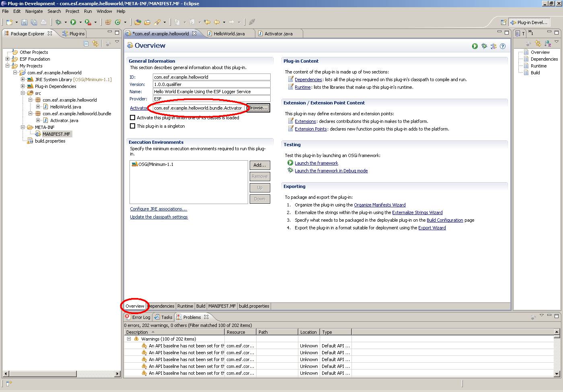Image resolution: width=563 pixels, height=392 pixels.
Task: Collapse all in Package Explorer
Action: [x=86, y=43]
